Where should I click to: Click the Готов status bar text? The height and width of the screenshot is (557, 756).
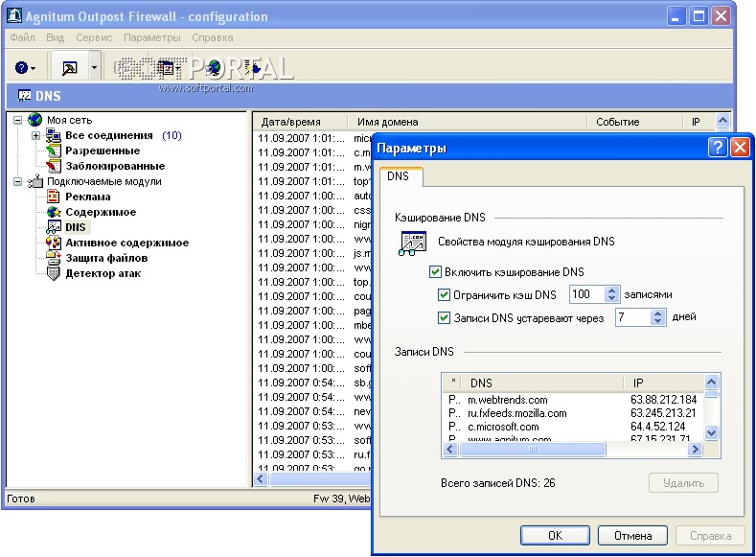click(21, 499)
